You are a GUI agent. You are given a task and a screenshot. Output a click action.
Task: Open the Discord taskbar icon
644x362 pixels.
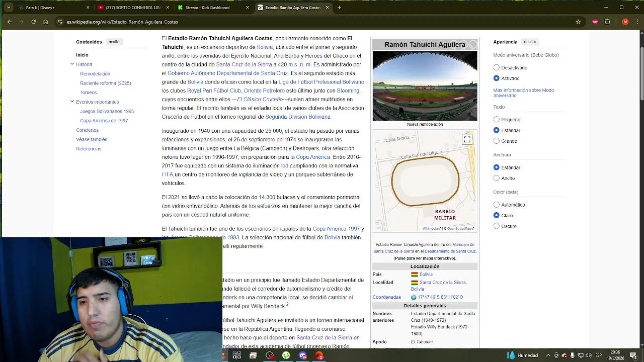tap(302, 355)
